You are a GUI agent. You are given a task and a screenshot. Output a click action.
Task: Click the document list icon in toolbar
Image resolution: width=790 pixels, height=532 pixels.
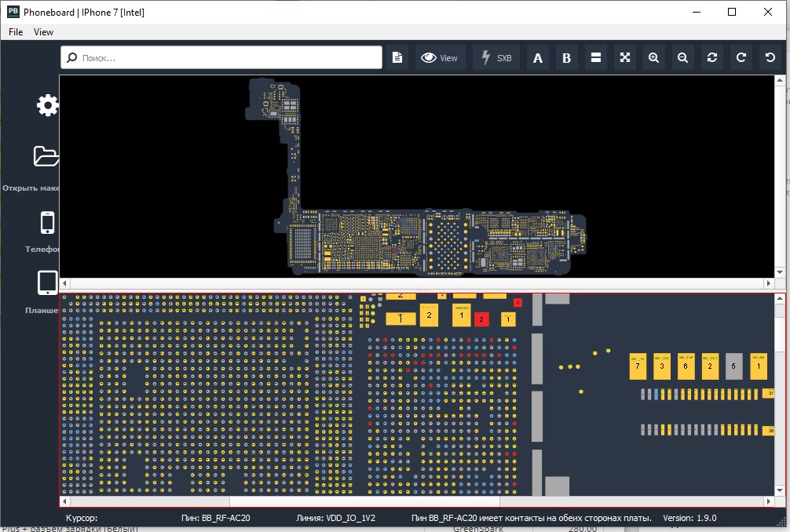(397, 57)
